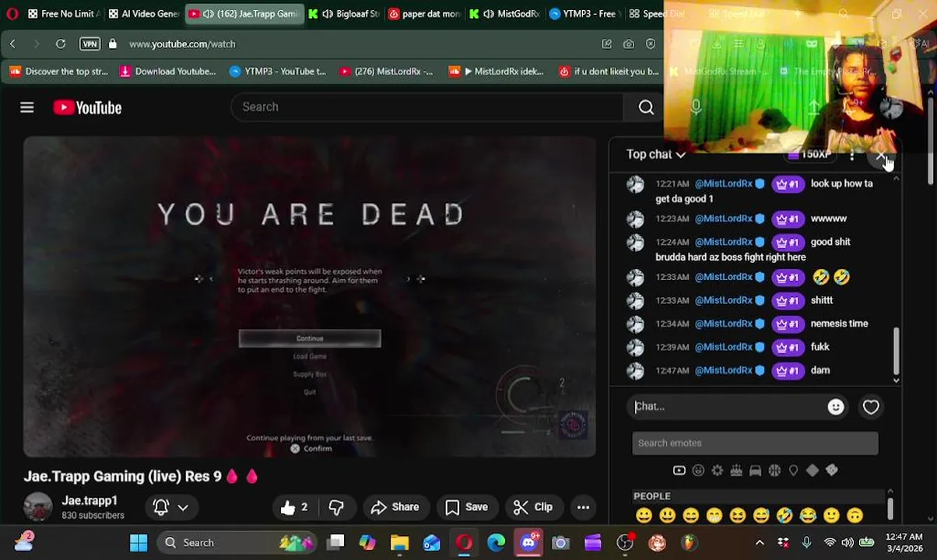Open the YouTube hamburger guide menu
This screenshot has width=937, height=560.
pos(27,107)
